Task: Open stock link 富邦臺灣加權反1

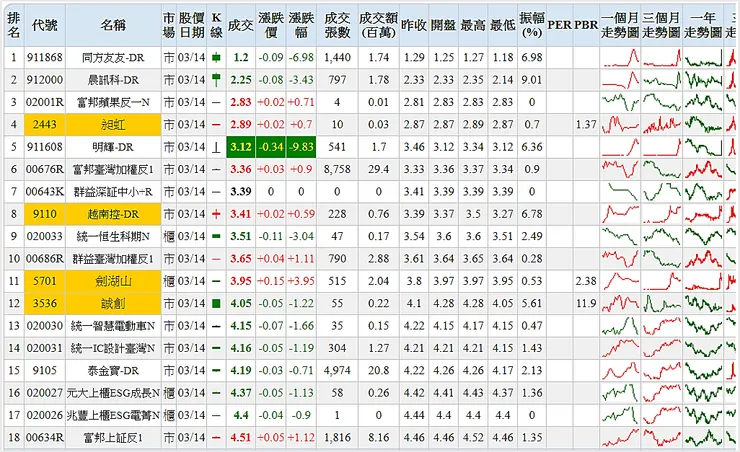Action: click(113, 169)
